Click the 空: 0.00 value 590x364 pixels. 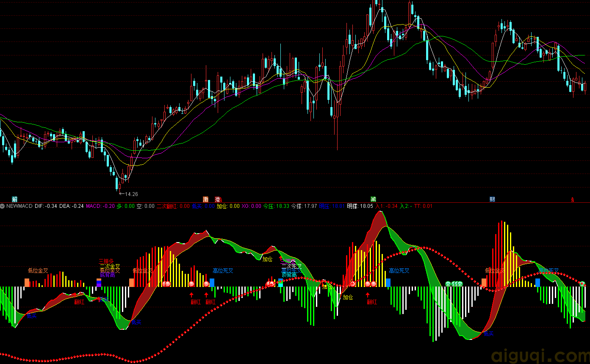pos(145,206)
